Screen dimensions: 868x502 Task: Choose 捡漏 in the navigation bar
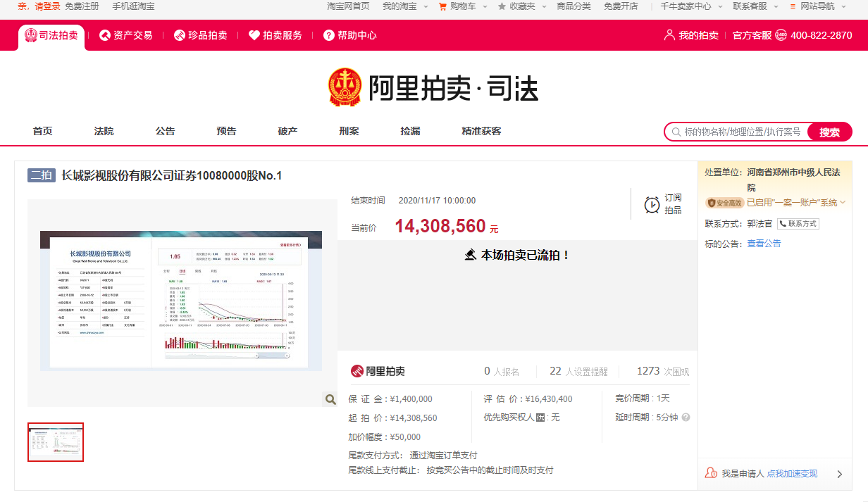(x=410, y=131)
